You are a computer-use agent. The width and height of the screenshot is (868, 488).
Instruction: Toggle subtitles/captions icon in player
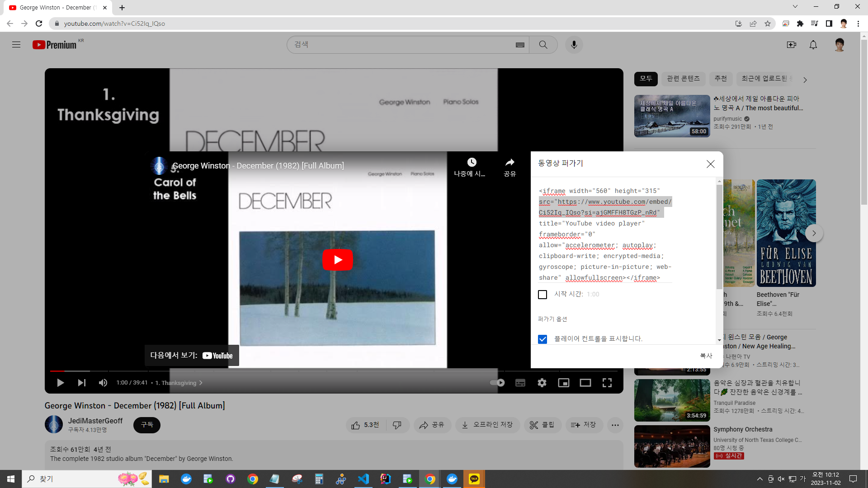(520, 383)
